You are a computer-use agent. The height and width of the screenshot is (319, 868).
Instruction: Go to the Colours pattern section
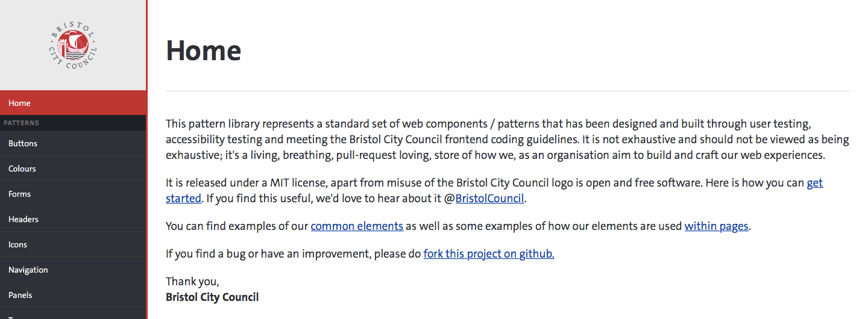coord(22,169)
